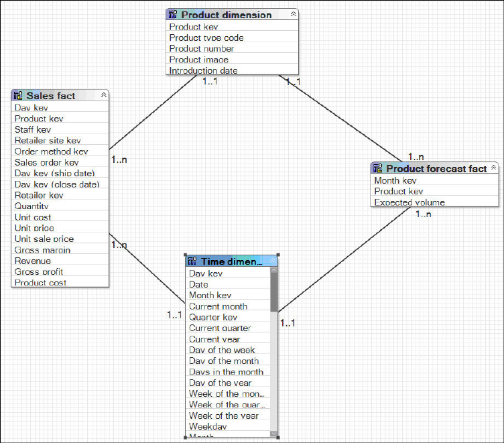This screenshot has width=504, height=443.
Task: Select Product number item
Action: coord(232,48)
